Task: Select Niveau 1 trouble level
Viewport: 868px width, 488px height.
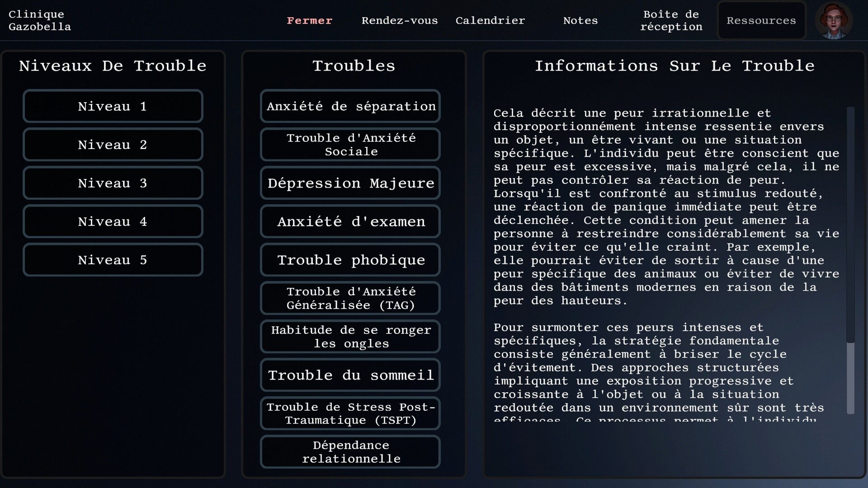Action: [113, 106]
